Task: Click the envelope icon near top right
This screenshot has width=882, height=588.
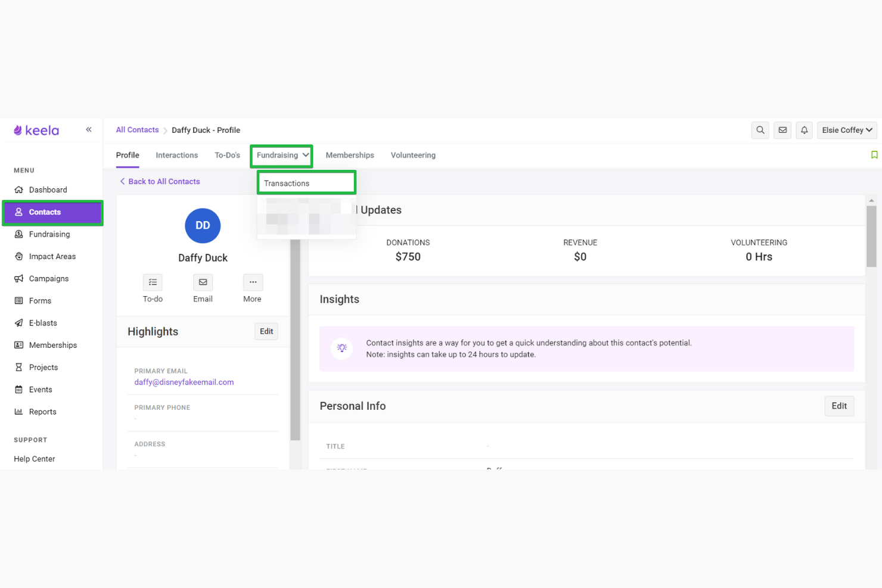Action: click(x=782, y=130)
